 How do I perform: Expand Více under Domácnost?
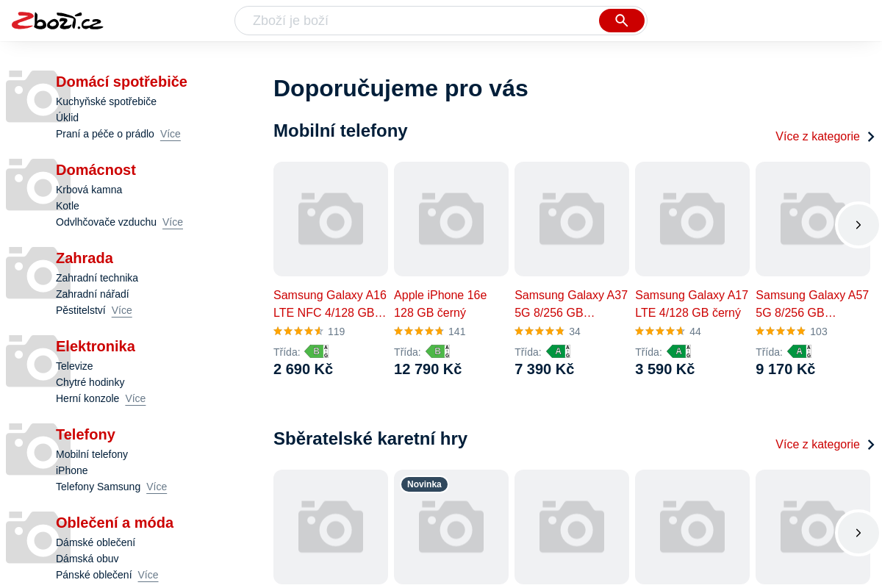[x=173, y=222]
